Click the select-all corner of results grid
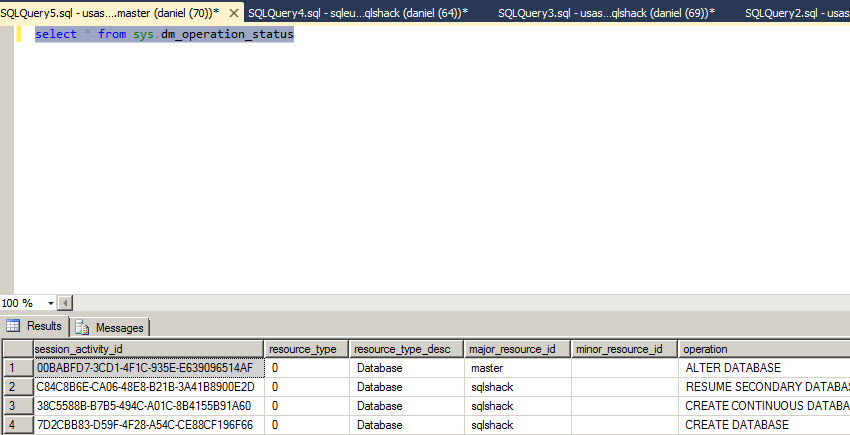Viewport: 850px width, 435px height. click(x=17, y=349)
